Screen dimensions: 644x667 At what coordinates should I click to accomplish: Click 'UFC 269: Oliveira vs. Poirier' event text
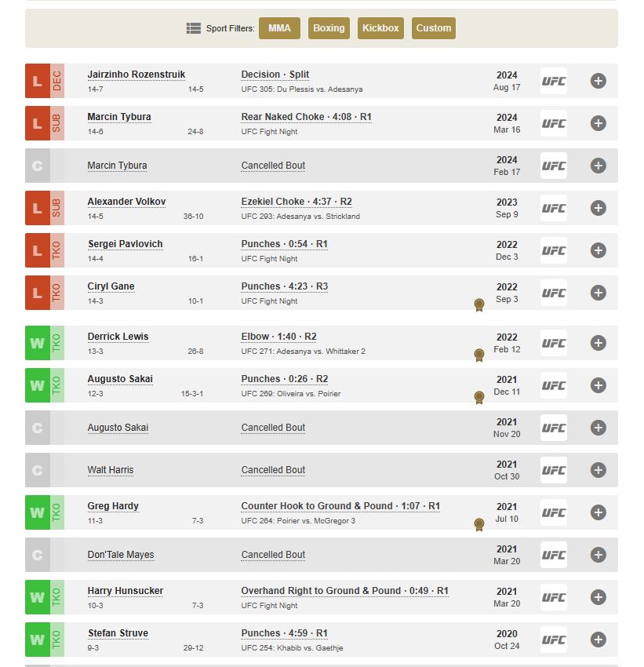point(290,394)
